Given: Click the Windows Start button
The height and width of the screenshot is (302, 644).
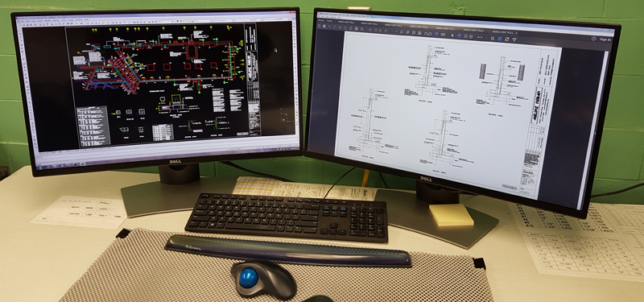Looking at the screenshot, I should tap(39, 168).
